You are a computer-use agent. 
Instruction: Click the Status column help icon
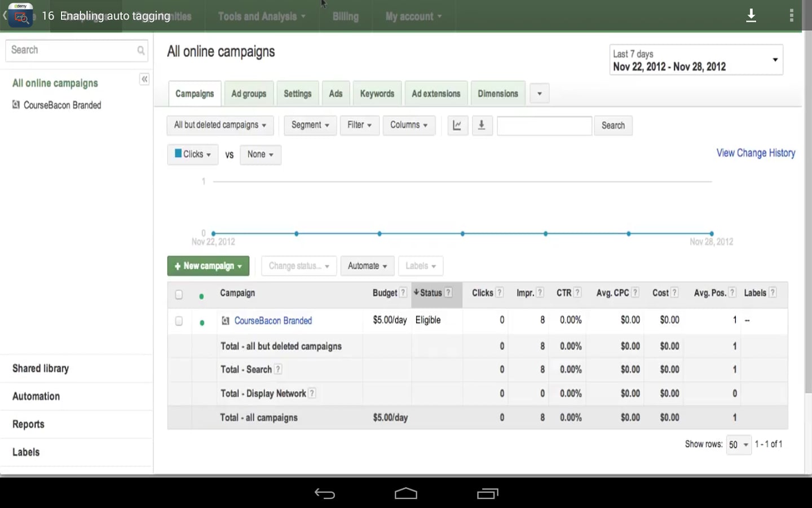tap(448, 292)
